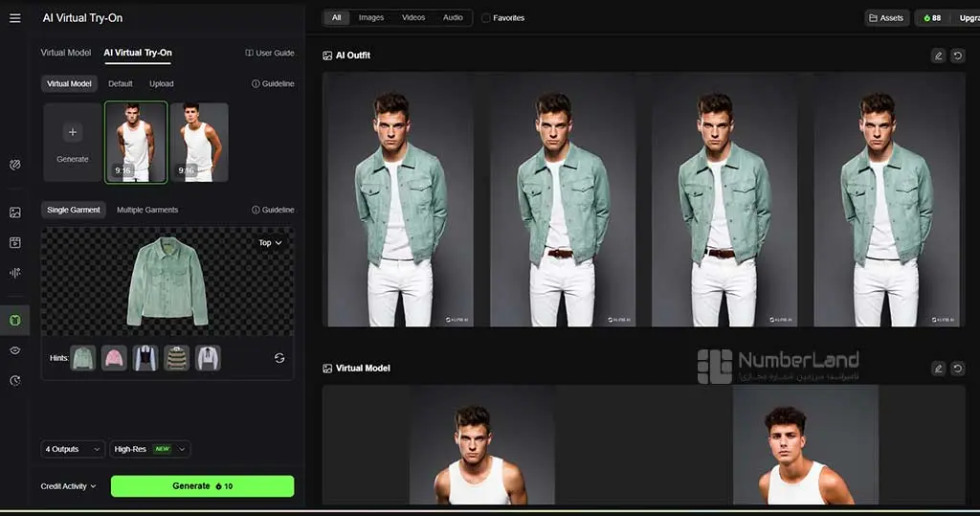Check the Favorites checkbox

pos(485,18)
